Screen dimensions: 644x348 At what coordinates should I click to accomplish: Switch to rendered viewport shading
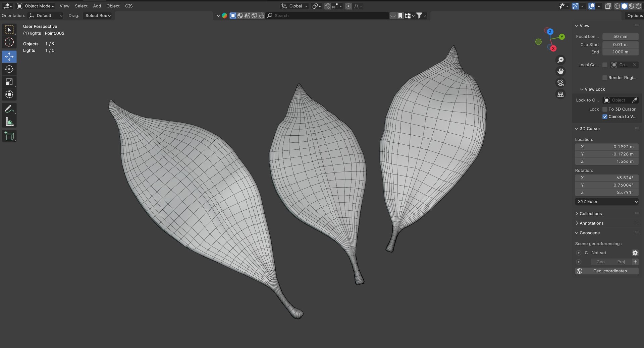pyautogui.click(x=638, y=6)
